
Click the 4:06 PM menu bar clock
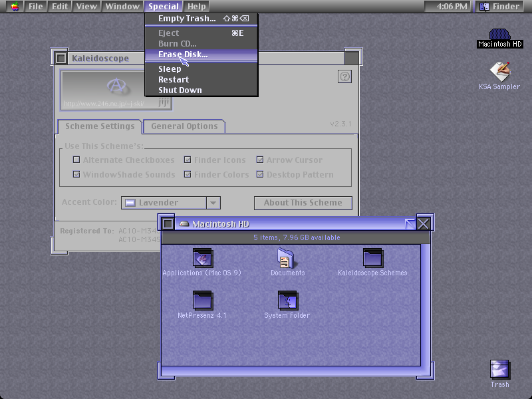452,7
